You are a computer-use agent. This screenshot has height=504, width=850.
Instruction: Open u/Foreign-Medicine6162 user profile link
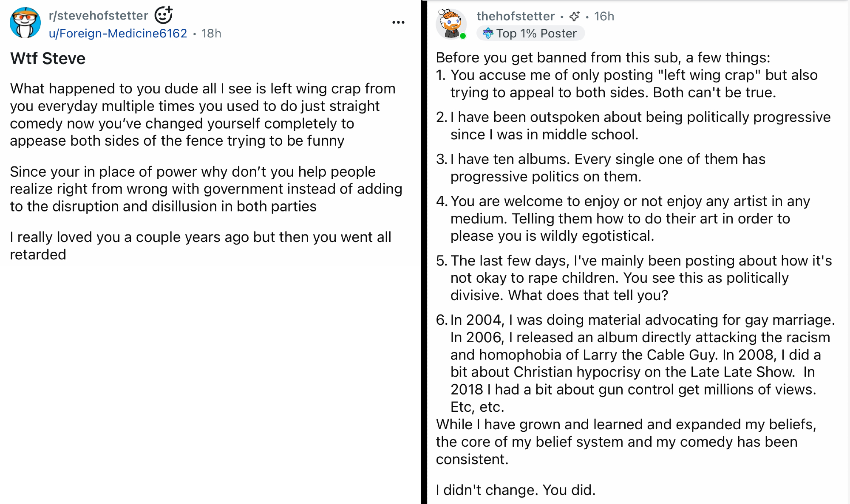coord(118,34)
